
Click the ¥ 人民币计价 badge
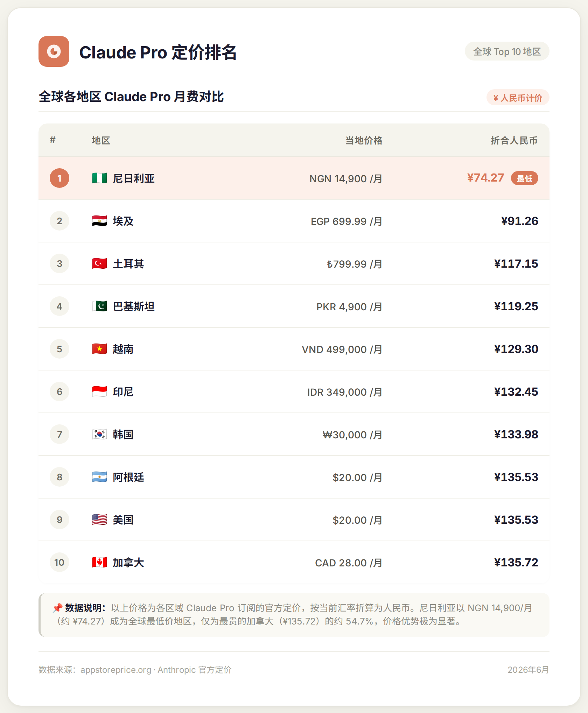click(x=518, y=98)
